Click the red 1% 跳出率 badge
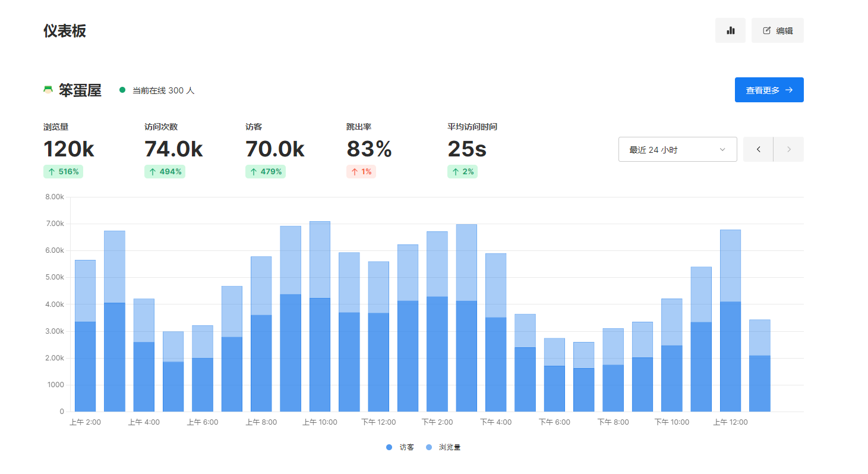 (x=361, y=171)
